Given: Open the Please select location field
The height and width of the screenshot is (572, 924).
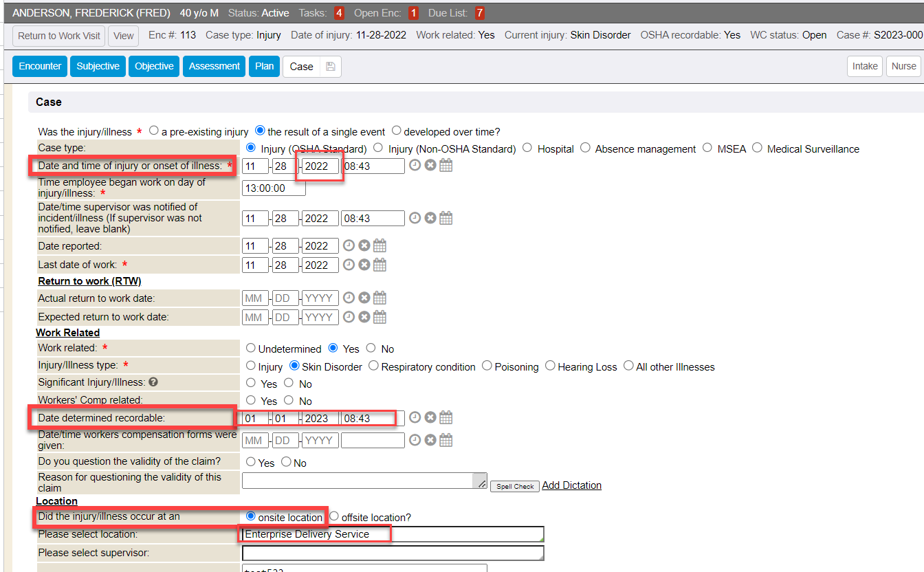Looking at the screenshot, I should (392, 534).
